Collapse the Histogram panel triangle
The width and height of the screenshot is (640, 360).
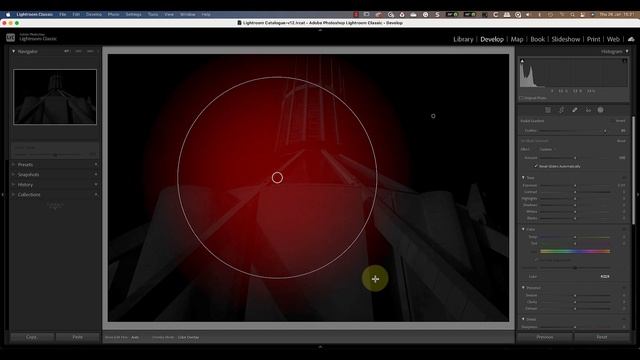click(x=627, y=51)
